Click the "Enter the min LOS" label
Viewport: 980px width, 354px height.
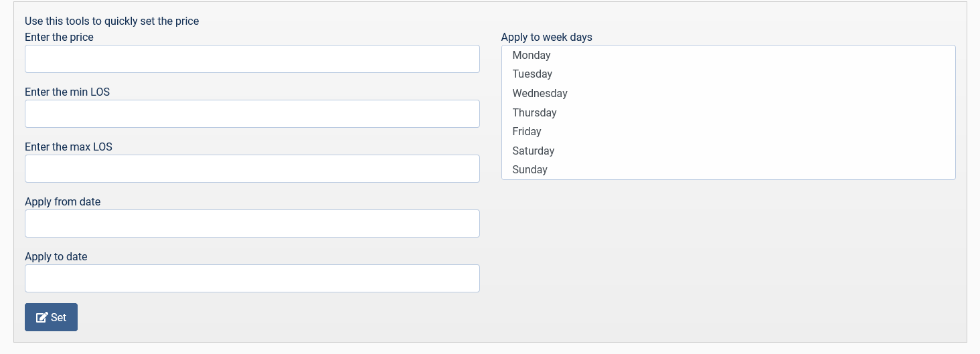click(67, 92)
